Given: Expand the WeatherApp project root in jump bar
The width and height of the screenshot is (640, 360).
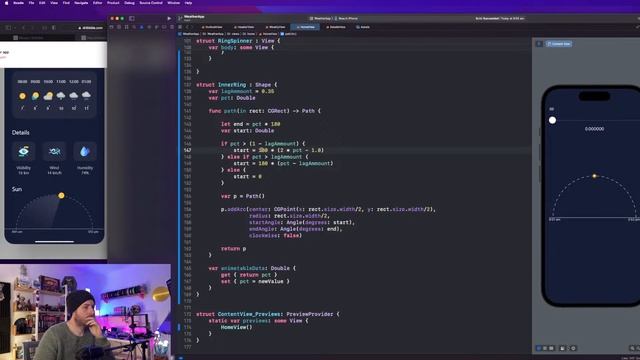Looking at the screenshot, I should [188, 34].
